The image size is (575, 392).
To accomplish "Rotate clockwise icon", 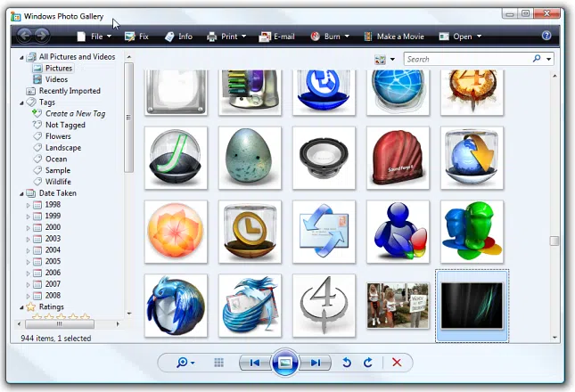I will point(368,363).
